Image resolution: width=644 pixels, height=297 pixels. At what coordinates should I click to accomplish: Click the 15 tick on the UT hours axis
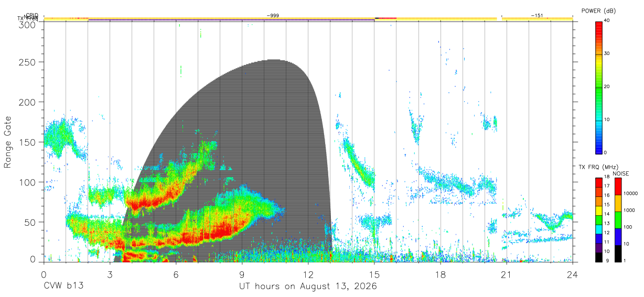point(374,274)
